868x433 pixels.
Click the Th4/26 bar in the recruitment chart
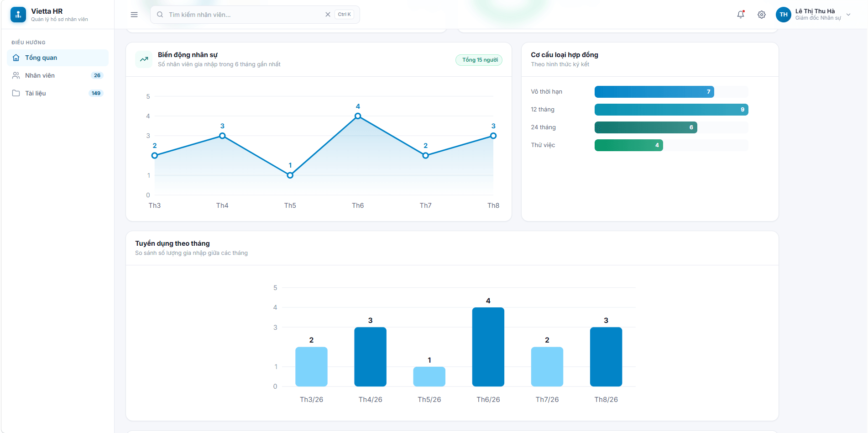coord(370,357)
